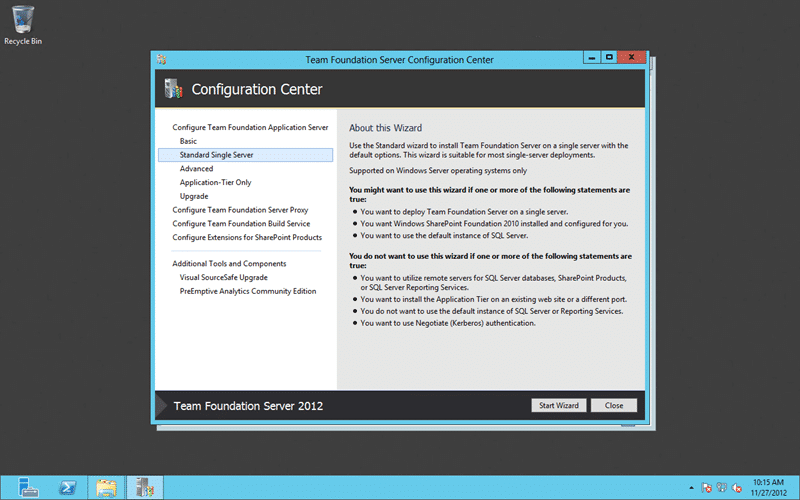The image size is (800, 500).
Task: Click 'Supported on Windows Server operating systems only'
Action: [x=438, y=171]
